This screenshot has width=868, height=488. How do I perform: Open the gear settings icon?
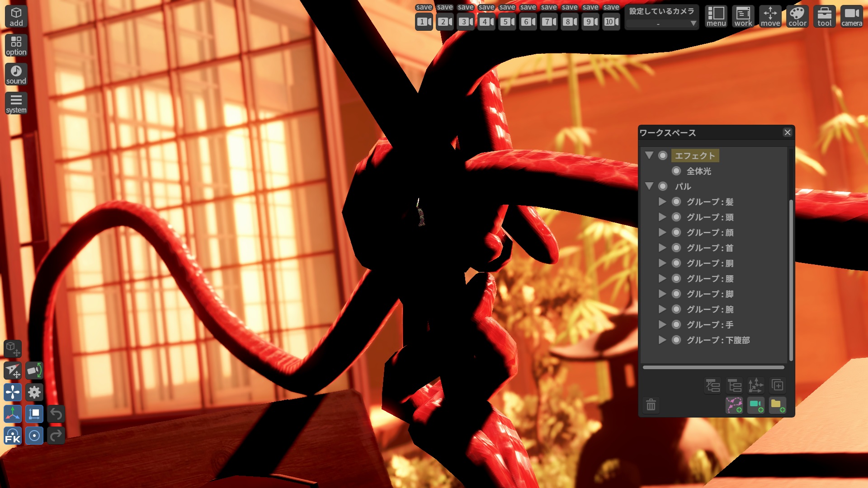pos(34,392)
